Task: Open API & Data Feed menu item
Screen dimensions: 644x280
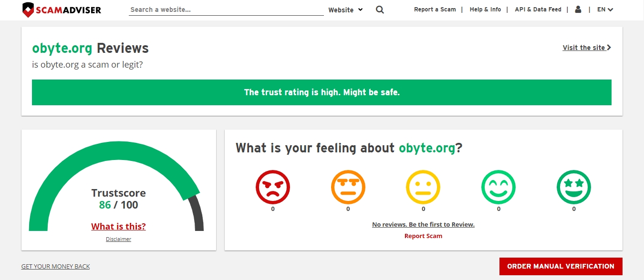Action: pos(538,10)
